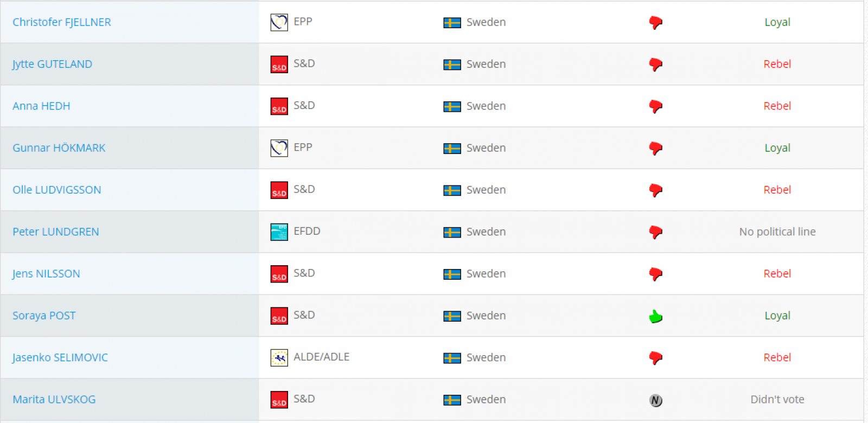Open Christofer FJELLNER's profile link
The height and width of the screenshot is (423, 868).
click(x=62, y=22)
